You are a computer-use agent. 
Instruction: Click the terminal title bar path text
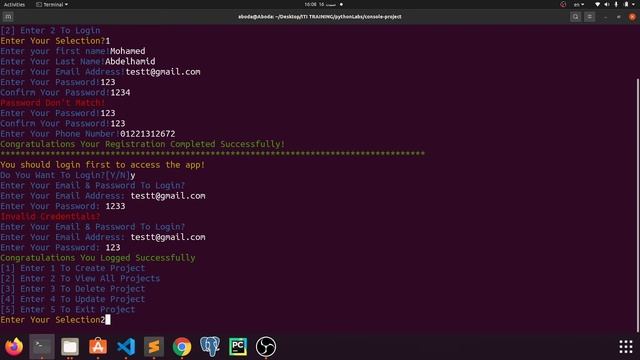[x=320, y=17]
